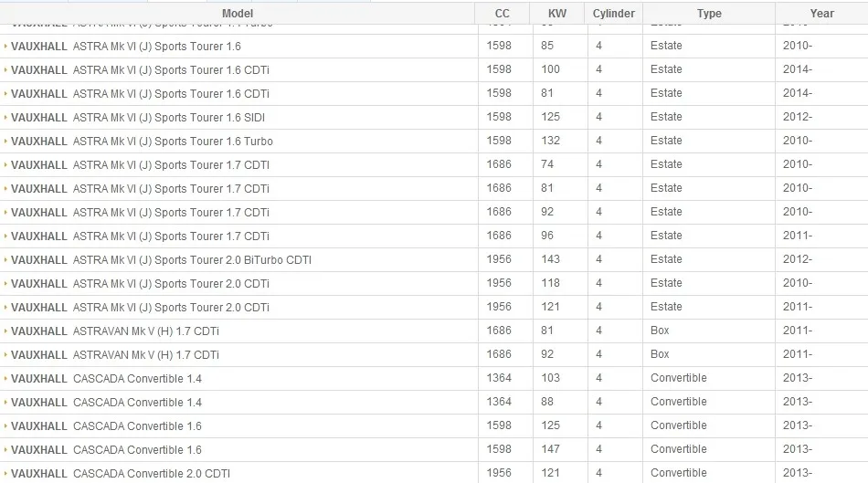The width and height of the screenshot is (868, 483).
Task: Click 'Estate' type in 1.6 Turbo row
Action: click(666, 141)
